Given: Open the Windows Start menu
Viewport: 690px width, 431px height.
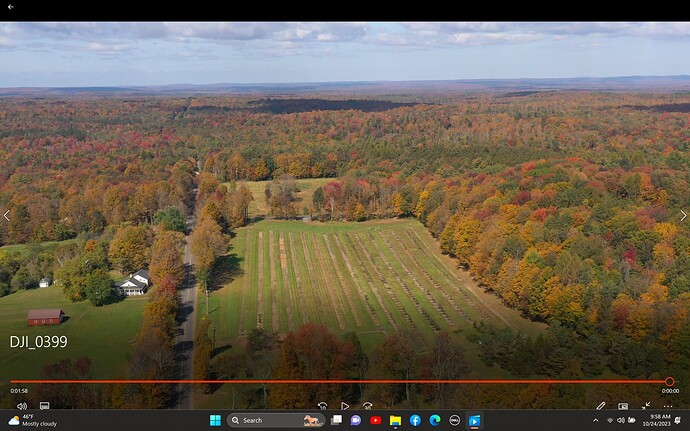Looking at the screenshot, I should pos(215,420).
